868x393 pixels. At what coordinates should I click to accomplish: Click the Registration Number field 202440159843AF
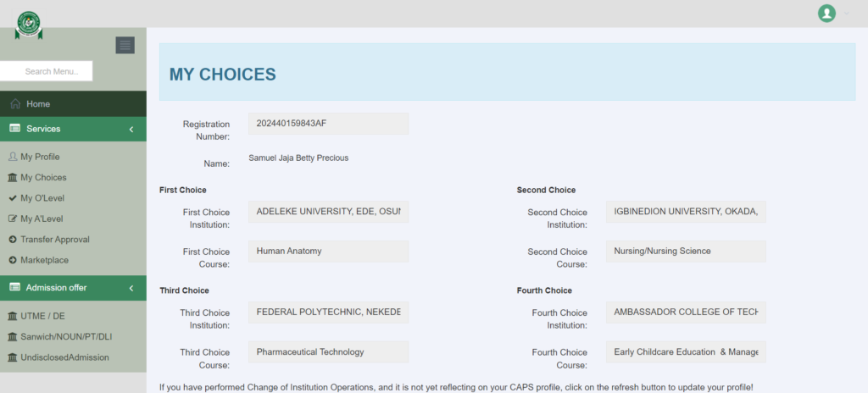point(328,124)
